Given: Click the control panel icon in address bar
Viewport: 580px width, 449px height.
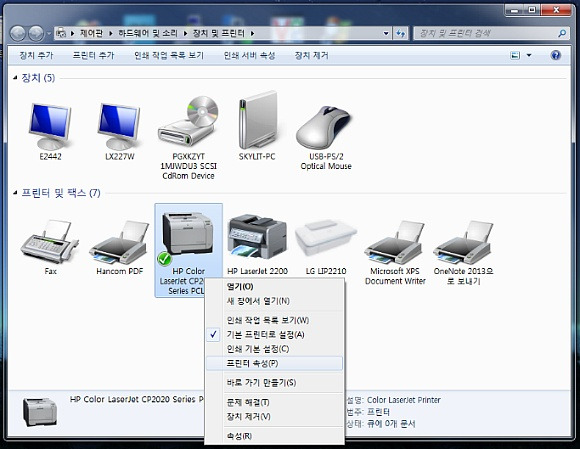Looking at the screenshot, I should (61, 33).
